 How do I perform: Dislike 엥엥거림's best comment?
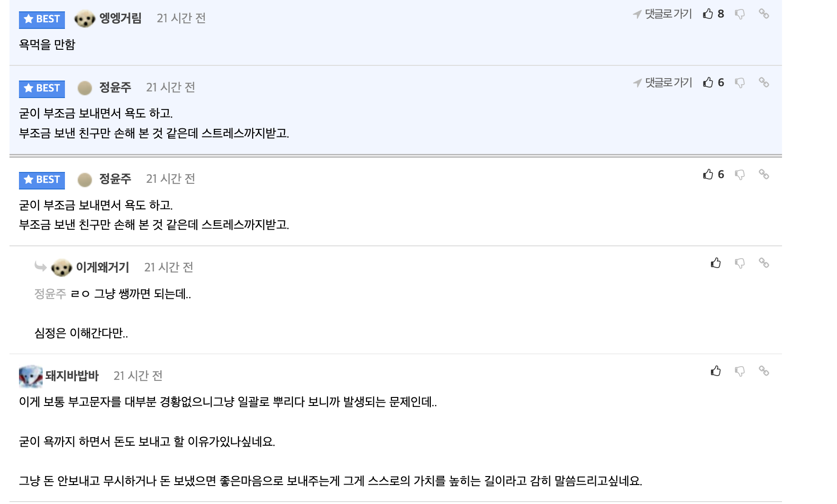coord(739,14)
